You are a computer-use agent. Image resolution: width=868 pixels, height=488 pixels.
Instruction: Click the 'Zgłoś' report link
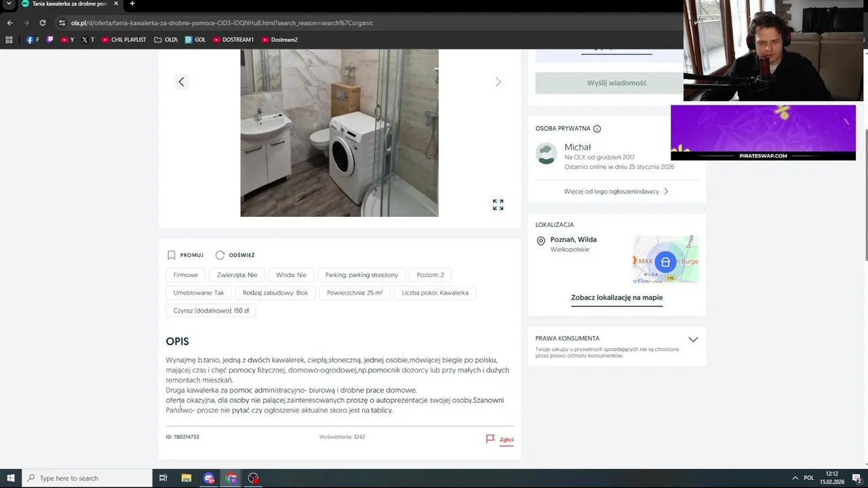click(x=507, y=440)
